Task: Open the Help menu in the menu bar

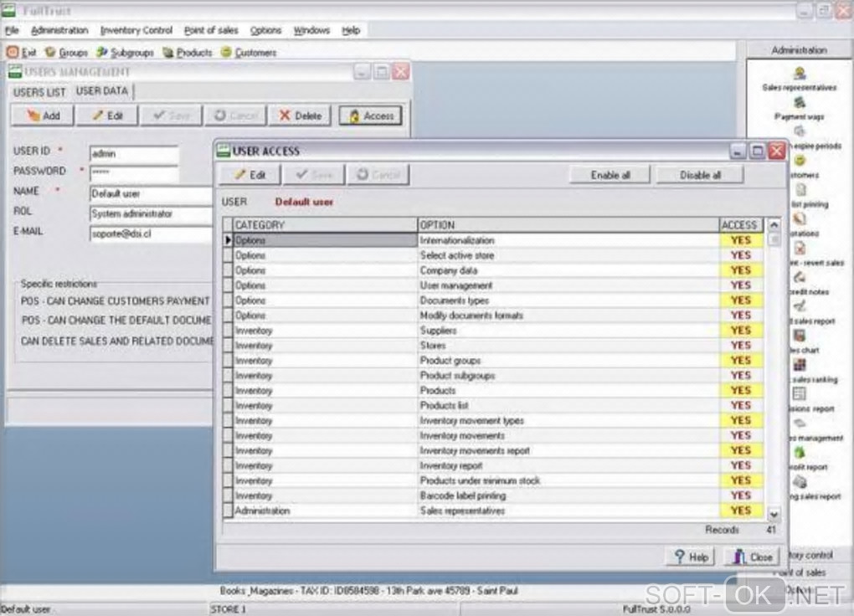Action: (x=351, y=30)
